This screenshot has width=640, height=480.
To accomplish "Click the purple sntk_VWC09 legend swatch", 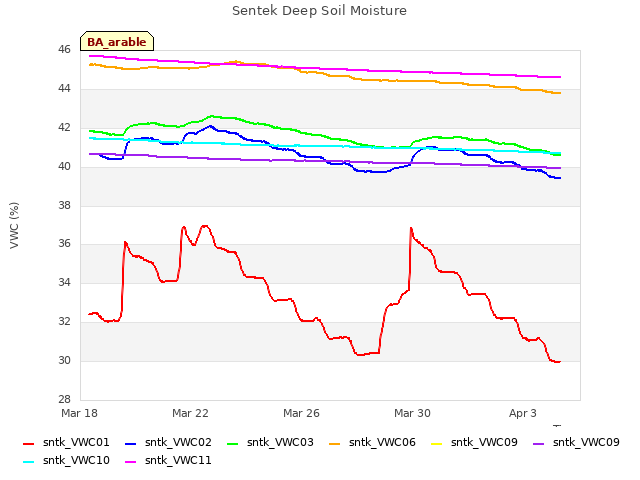I will pyautogui.click(x=539, y=444).
